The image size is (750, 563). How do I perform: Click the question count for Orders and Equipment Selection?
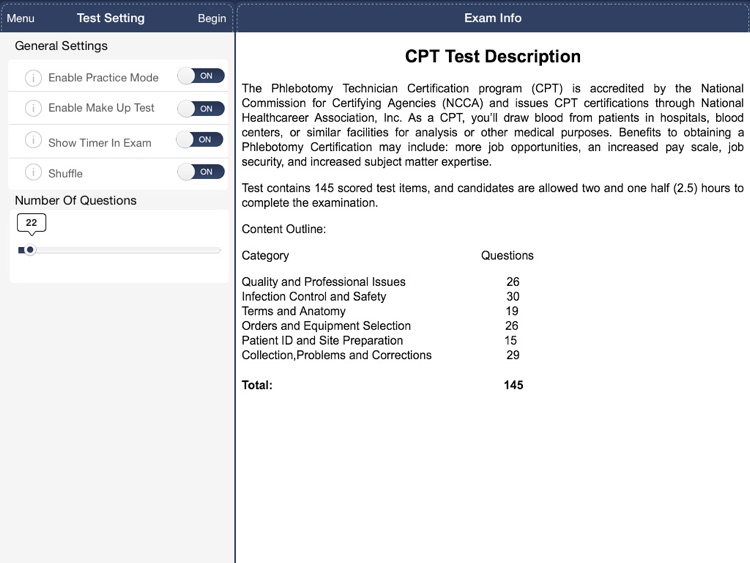coord(512,326)
